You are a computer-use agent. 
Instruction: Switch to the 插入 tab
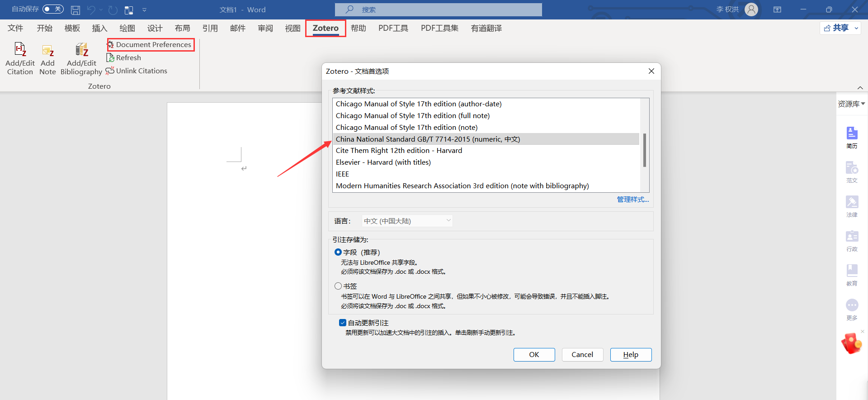point(99,28)
